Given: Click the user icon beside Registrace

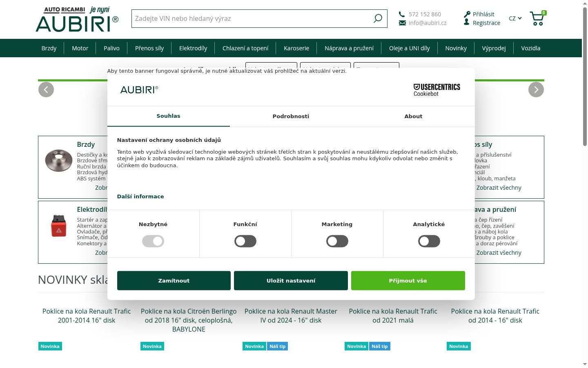Looking at the screenshot, I should [467, 22].
